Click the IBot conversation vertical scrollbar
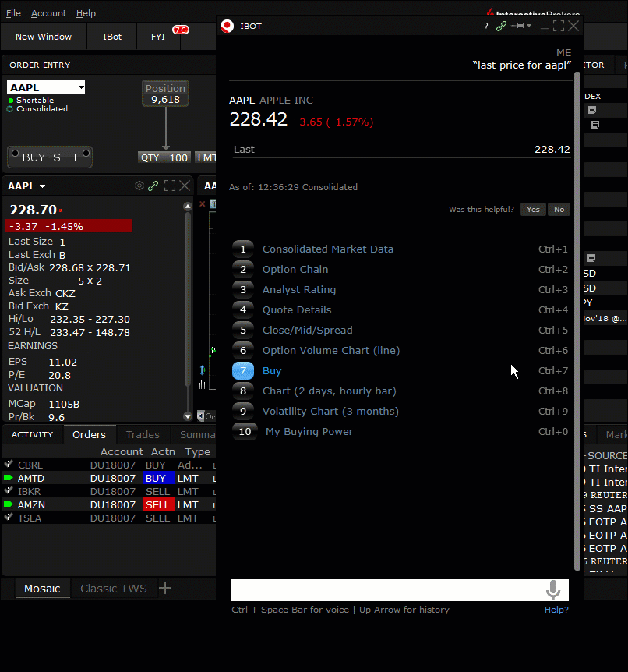Viewport: 628px width, 672px height. pos(577,321)
